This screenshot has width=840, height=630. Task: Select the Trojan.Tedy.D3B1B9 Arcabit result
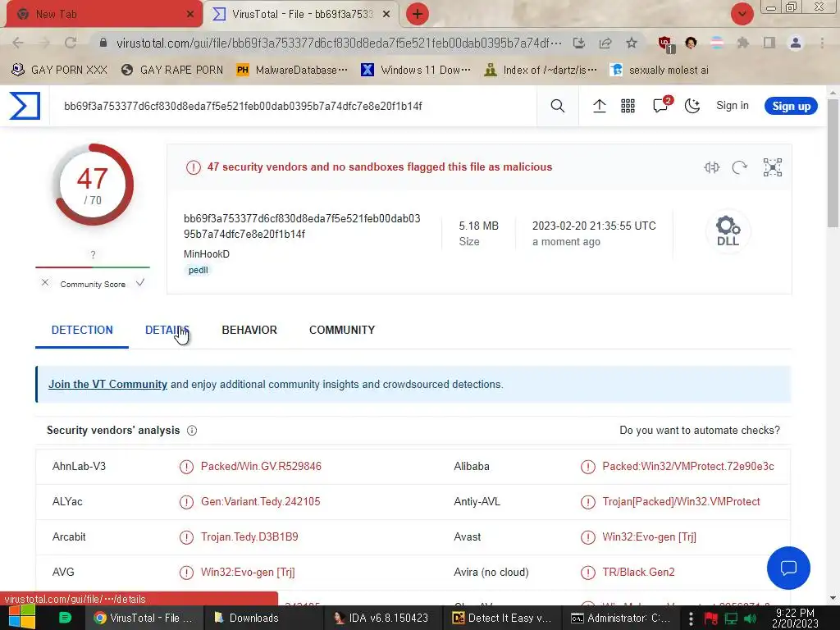249,536
